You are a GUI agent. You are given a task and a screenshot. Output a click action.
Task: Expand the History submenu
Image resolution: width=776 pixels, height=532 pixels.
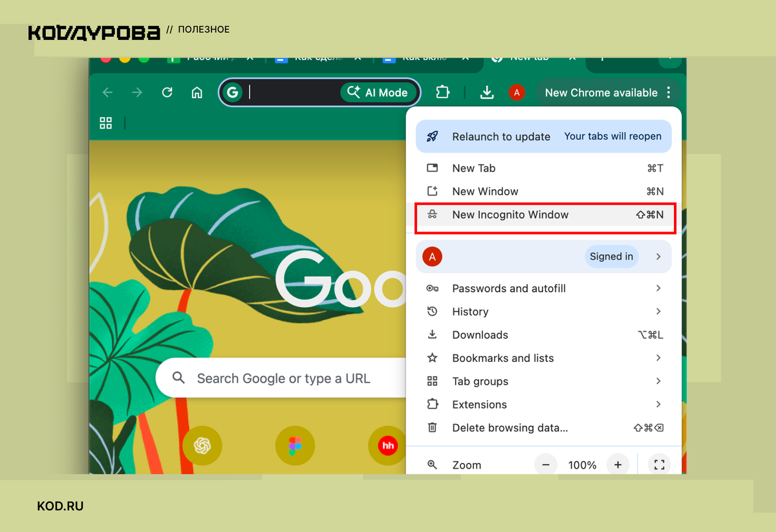coord(543,312)
